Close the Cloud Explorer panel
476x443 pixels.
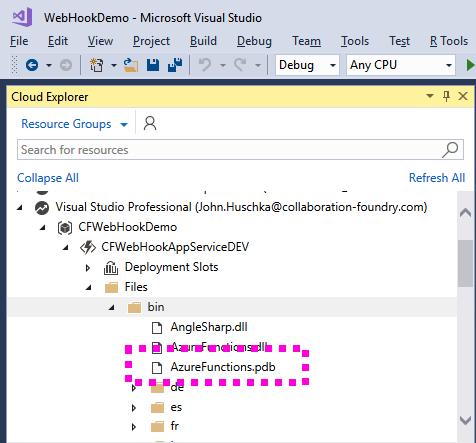pyautogui.click(x=463, y=96)
